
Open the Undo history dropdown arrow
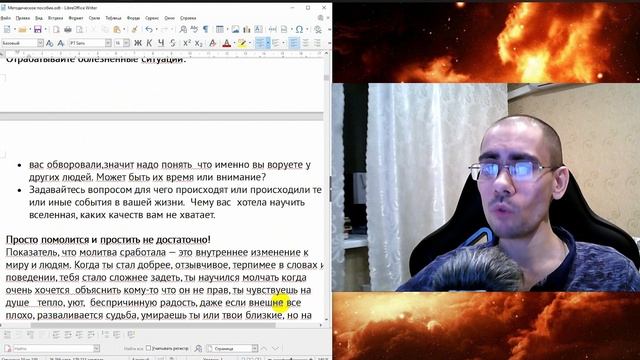156,29
